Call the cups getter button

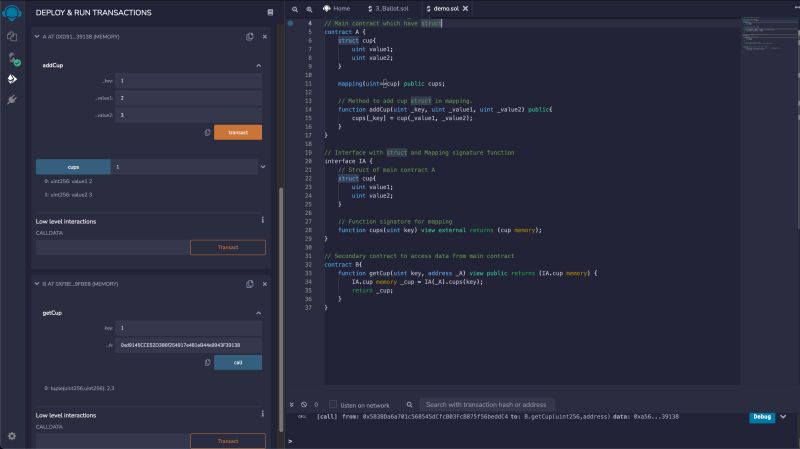(73, 167)
